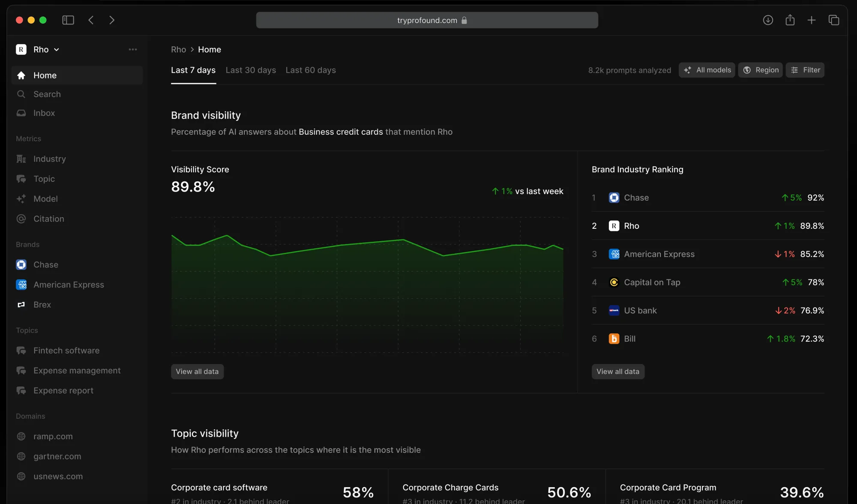Click Rho in the breadcrumb
The width and height of the screenshot is (857, 504).
[x=178, y=50]
